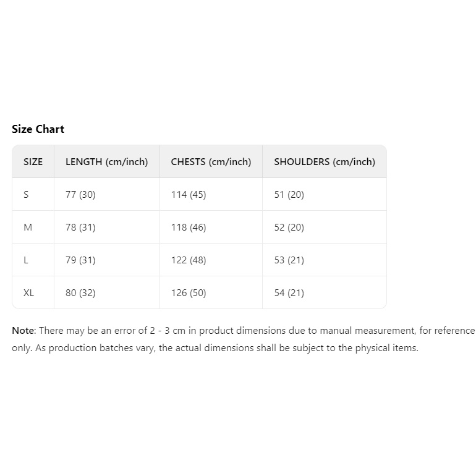Select the S size row label
The height and width of the screenshot is (476, 476).
(26, 194)
